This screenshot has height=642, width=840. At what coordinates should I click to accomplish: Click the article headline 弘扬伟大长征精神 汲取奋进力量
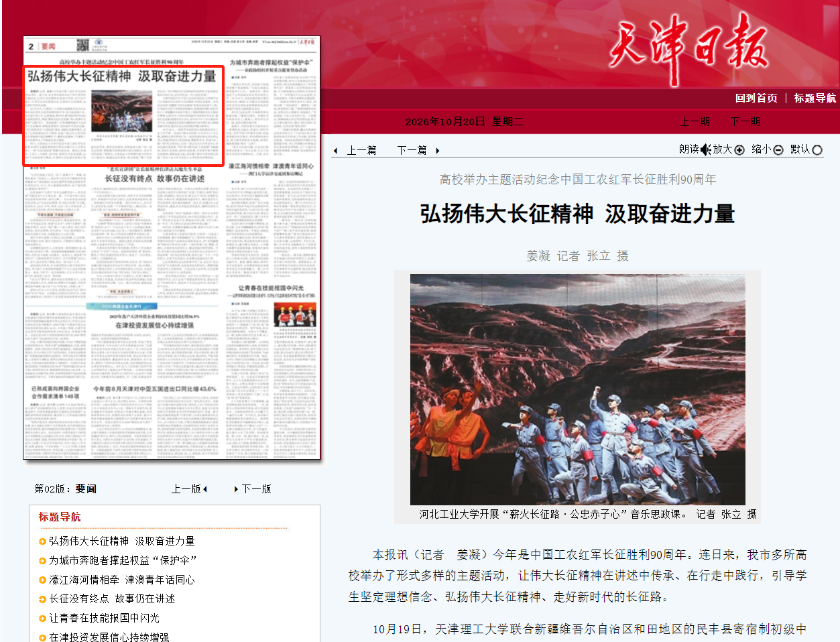coord(578,214)
